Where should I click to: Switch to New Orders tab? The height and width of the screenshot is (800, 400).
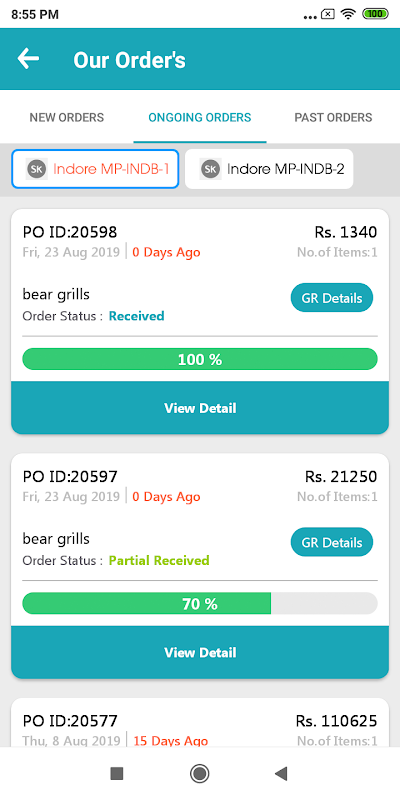[67, 117]
